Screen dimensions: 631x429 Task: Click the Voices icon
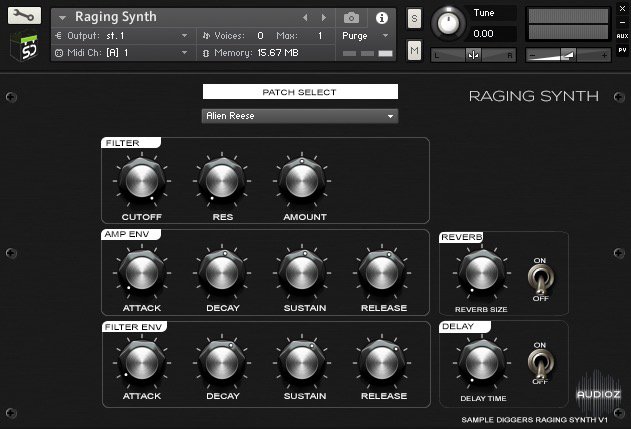click(x=206, y=36)
